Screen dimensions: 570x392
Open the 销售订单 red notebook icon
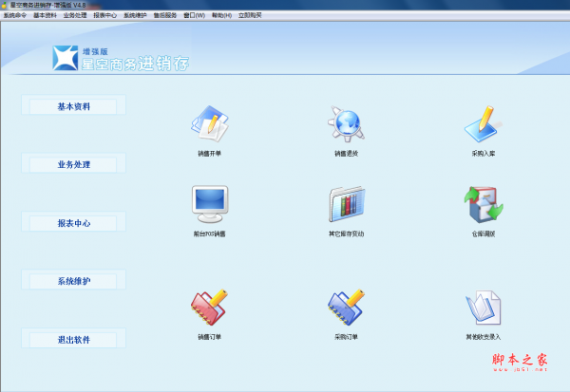pyautogui.click(x=211, y=307)
